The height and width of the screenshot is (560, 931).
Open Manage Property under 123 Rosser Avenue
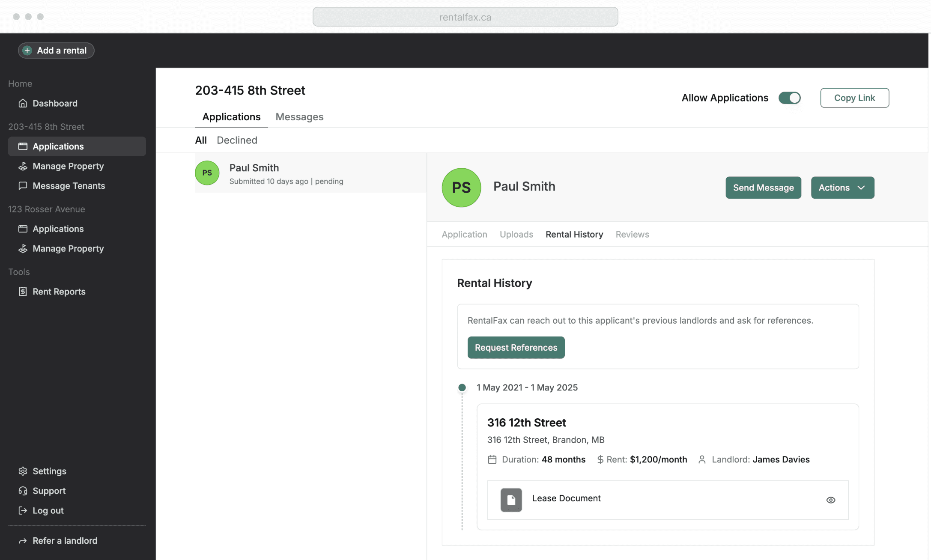(x=68, y=249)
